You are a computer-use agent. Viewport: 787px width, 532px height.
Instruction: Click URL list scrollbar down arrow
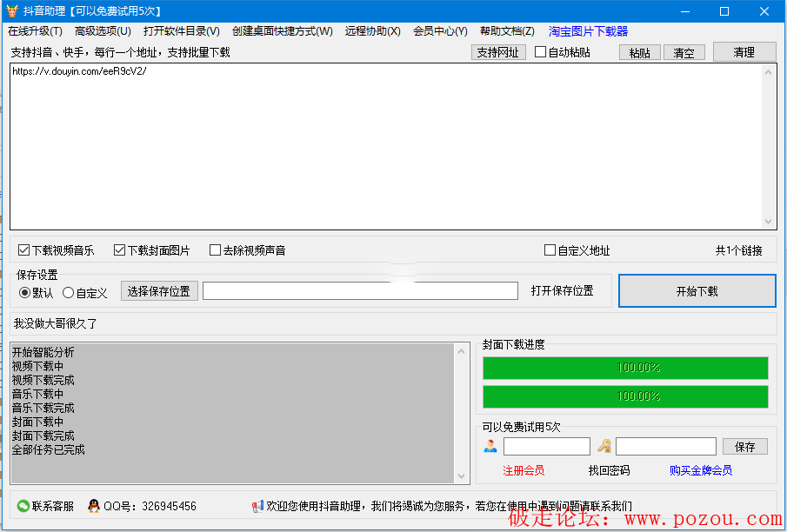tap(769, 222)
